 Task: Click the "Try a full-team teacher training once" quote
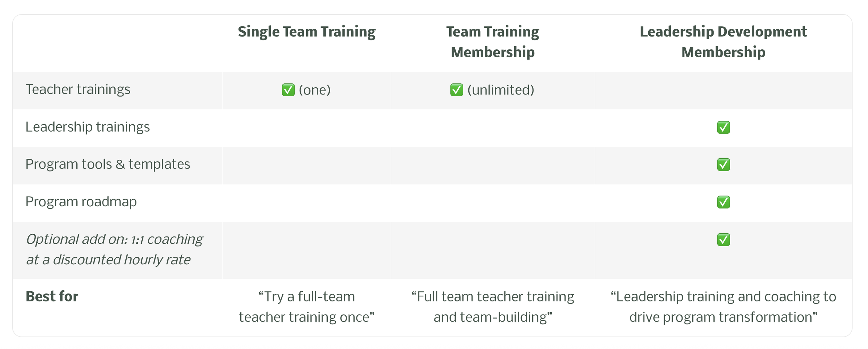point(307,307)
